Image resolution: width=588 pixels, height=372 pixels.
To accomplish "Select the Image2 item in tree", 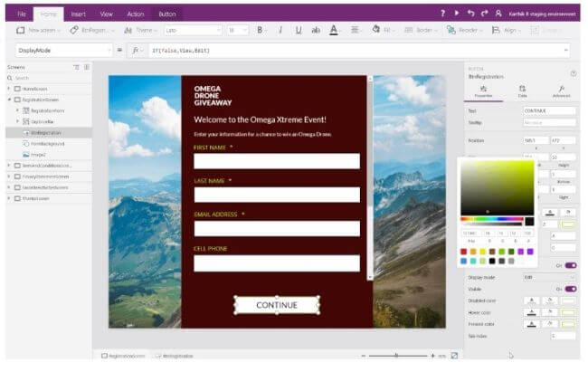I will pyautogui.click(x=38, y=155).
